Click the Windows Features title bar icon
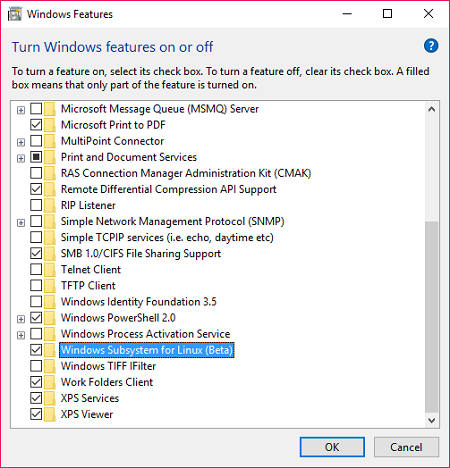 click(15, 14)
